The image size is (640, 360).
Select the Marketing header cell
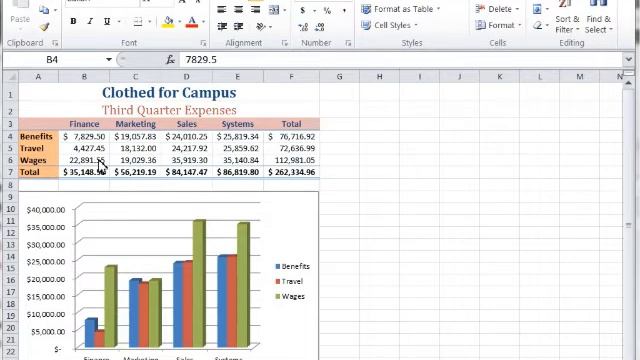pos(135,124)
